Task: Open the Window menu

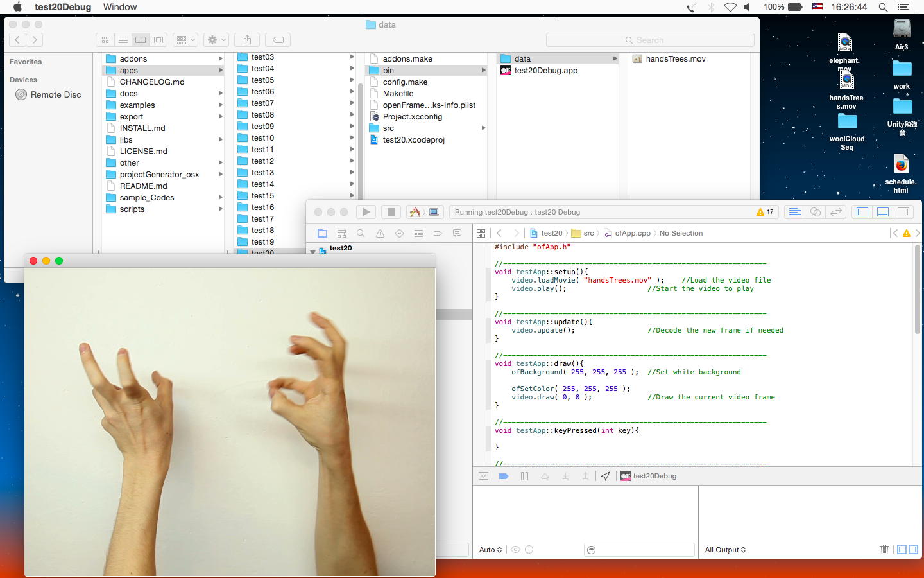Action: point(120,7)
